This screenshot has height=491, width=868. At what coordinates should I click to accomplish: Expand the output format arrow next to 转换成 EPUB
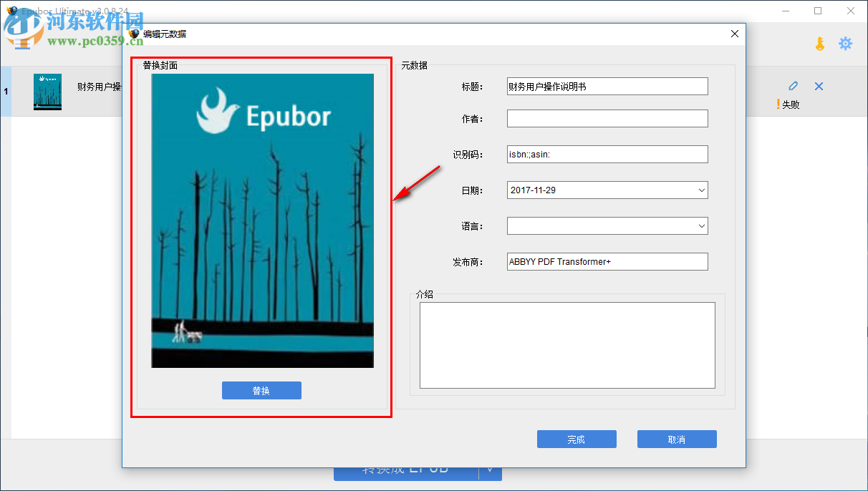point(489,469)
